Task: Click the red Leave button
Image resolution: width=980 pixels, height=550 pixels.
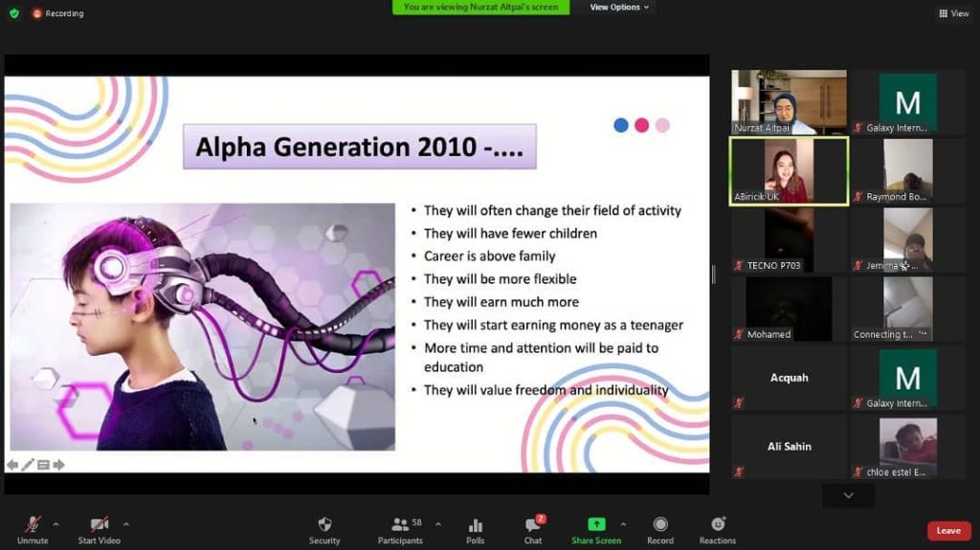Action: click(948, 531)
